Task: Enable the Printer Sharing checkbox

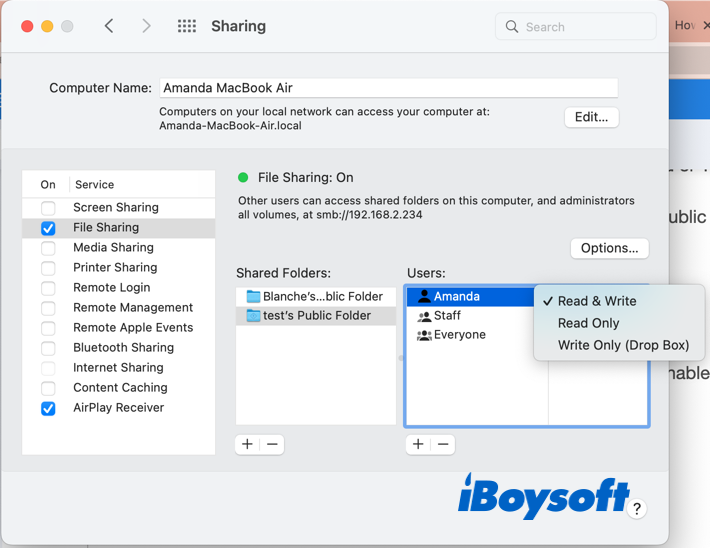Action: 48,268
